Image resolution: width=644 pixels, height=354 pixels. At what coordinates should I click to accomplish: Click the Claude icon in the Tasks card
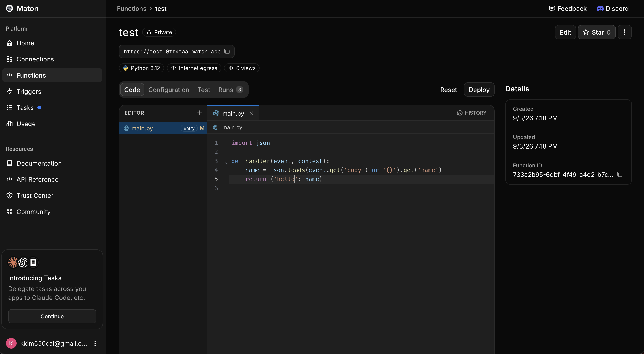coord(13,262)
